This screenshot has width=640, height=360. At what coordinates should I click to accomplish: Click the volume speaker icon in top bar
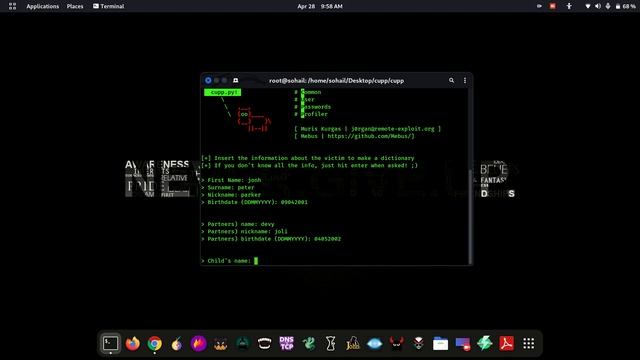point(598,6)
